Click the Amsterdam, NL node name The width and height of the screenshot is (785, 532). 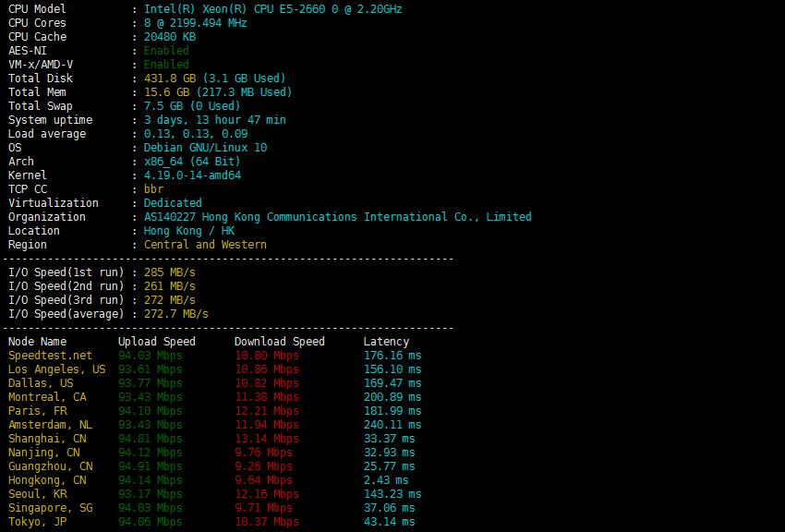click(51, 425)
